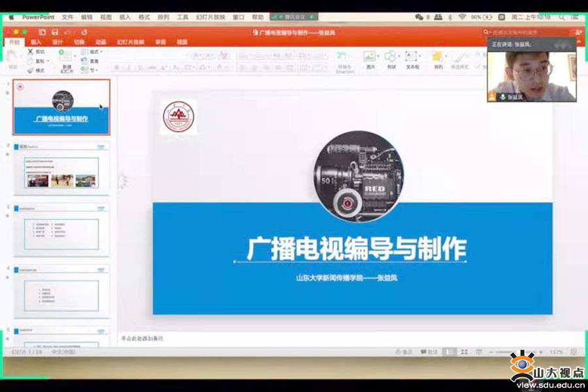588x392 pixels.
Task: Click the Share person icon
Action: [x=580, y=33]
